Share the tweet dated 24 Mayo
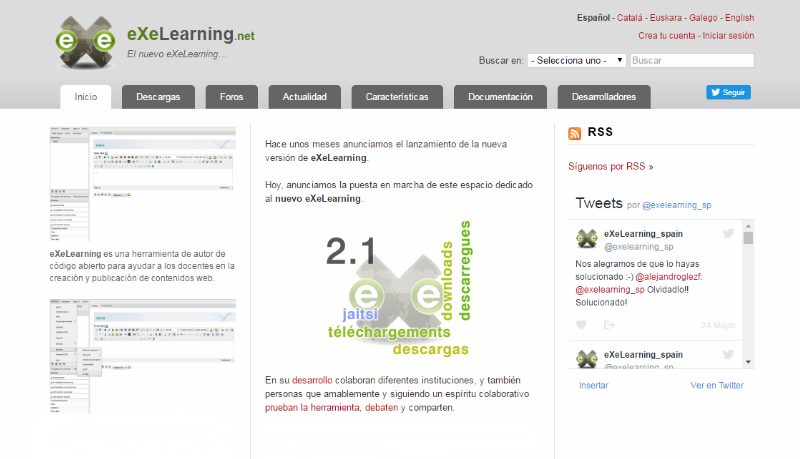This screenshot has width=800, height=459. tap(609, 325)
